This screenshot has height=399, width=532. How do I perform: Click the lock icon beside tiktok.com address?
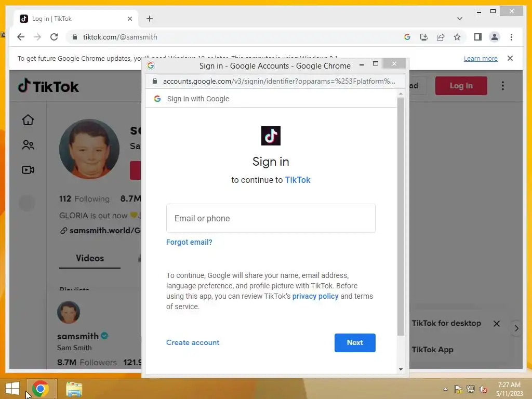(75, 37)
